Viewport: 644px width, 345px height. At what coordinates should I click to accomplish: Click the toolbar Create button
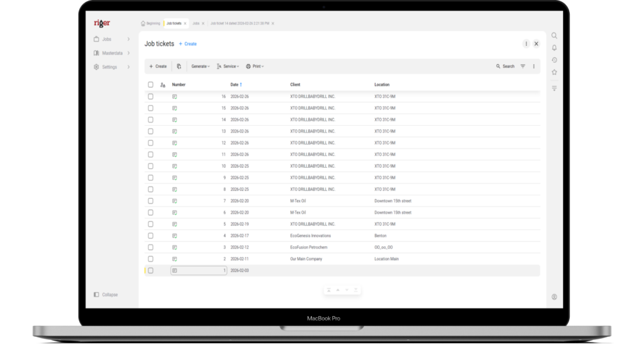pyautogui.click(x=158, y=66)
